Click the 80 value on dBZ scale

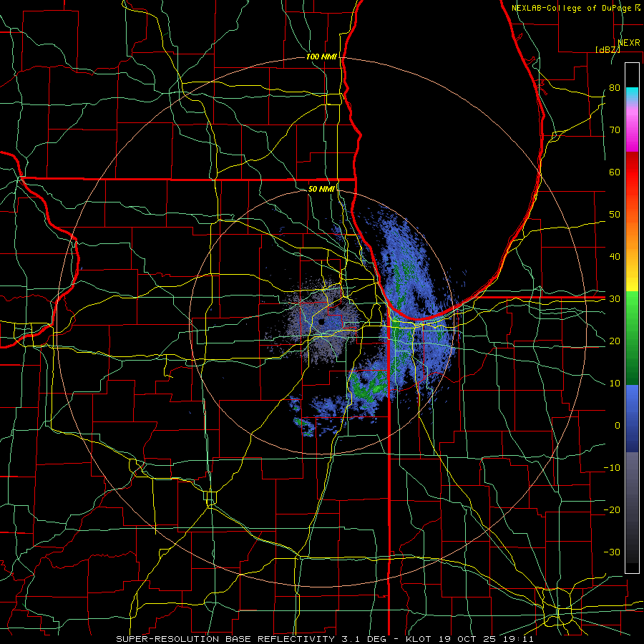coord(615,88)
